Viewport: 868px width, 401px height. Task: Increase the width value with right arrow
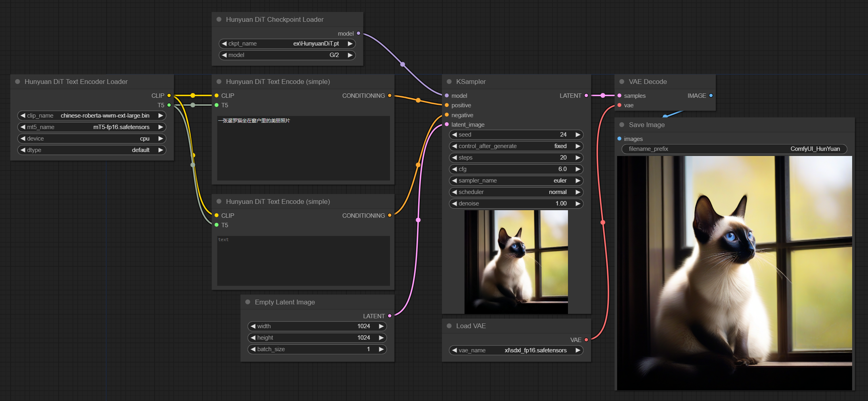(x=381, y=326)
